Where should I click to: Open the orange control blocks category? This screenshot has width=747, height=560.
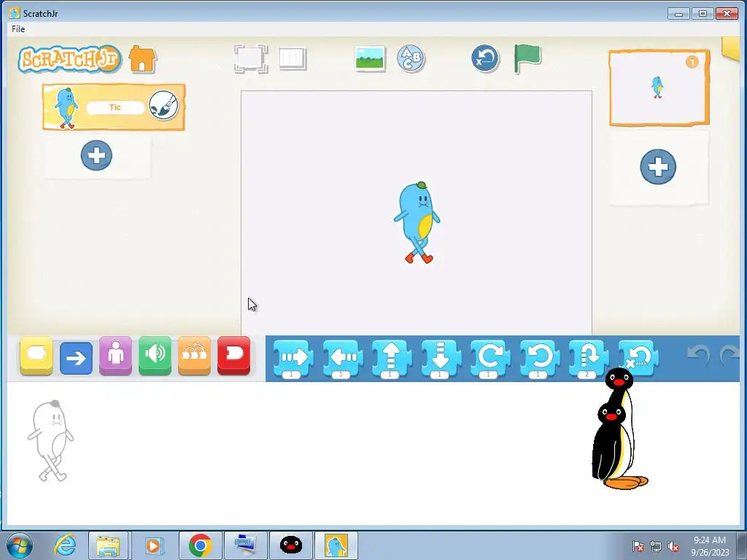(x=194, y=356)
